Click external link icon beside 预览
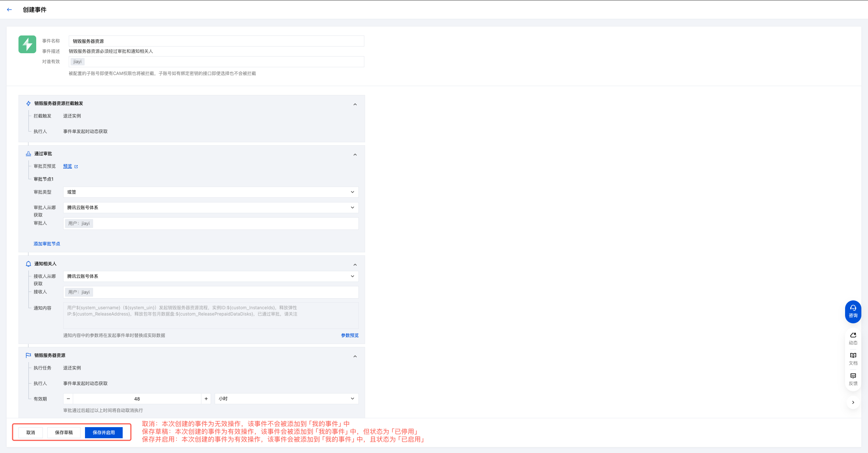Image resolution: width=868 pixels, height=453 pixels. pyautogui.click(x=76, y=167)
